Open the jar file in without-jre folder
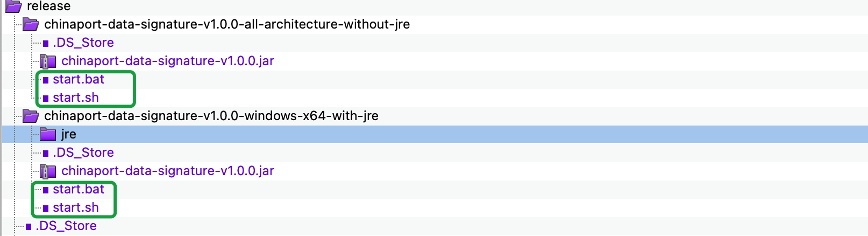The height and width of the screenshot is (236, 868). coord(168,61)
